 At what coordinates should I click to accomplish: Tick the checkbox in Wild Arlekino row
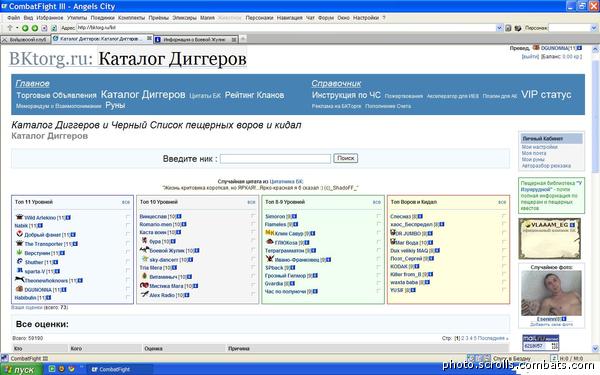coord(128,217)
